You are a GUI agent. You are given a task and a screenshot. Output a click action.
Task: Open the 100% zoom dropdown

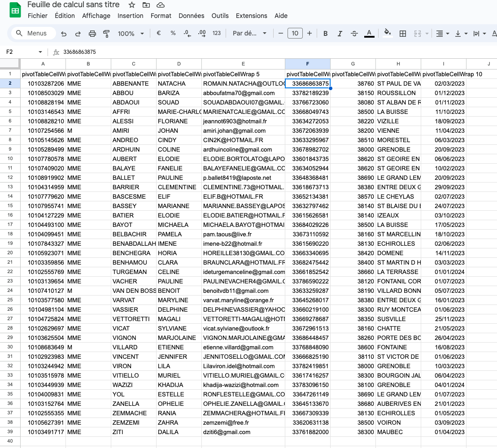point(131,34)
